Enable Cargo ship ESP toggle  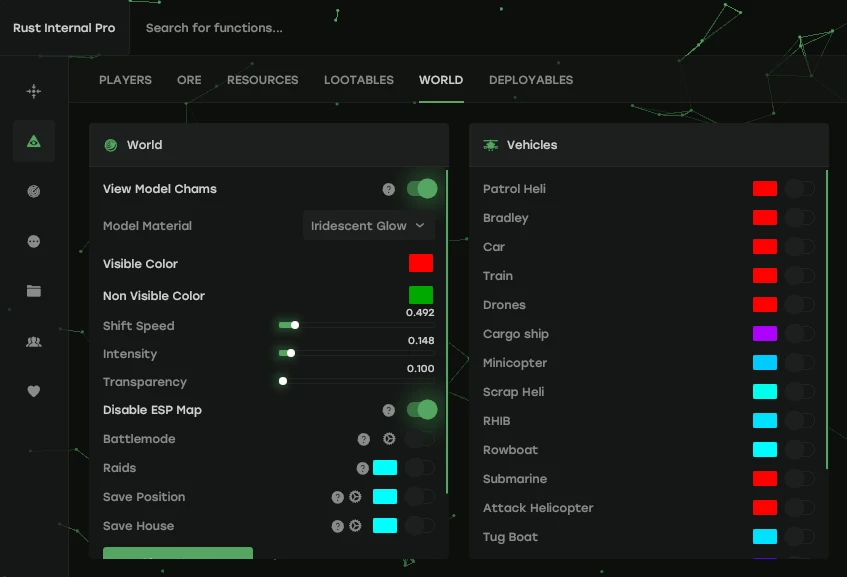799,334
